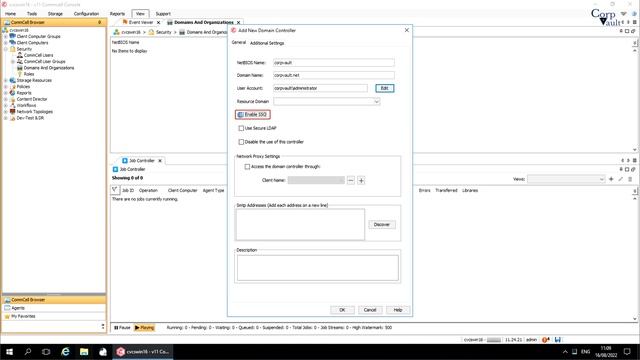Open the Configuration ribbon tab
The image size is (640, 360).
tap(86, 14)
